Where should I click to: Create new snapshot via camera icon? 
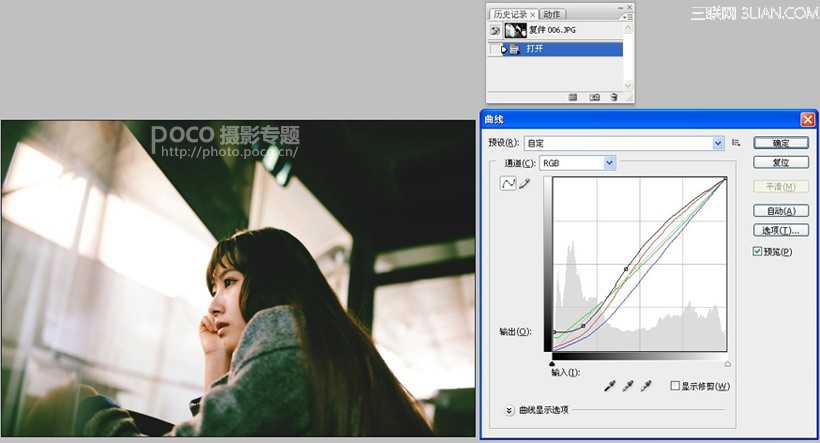click(x=594, y=97)
